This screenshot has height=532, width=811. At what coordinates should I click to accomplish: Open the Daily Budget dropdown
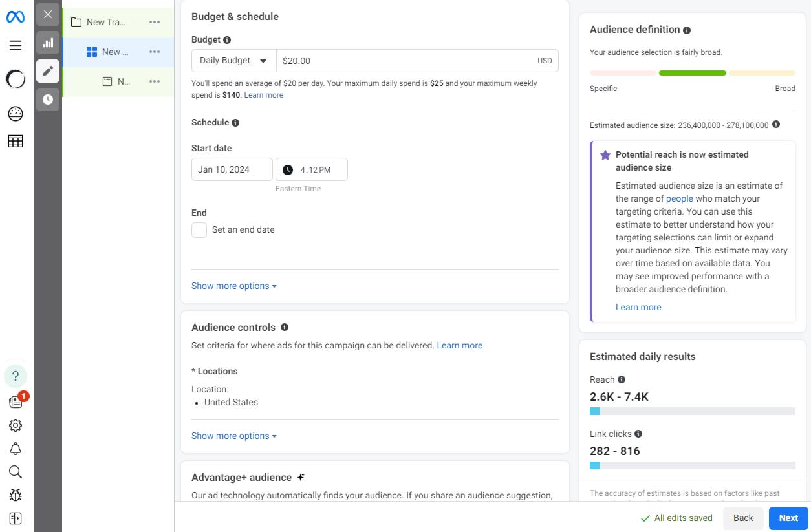(233, 61)
